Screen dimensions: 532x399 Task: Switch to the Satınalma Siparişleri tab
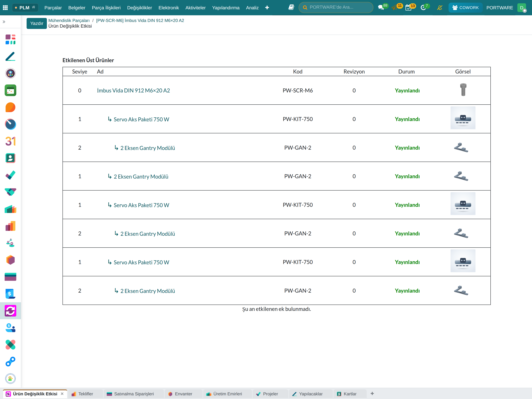[x=133, y=394]
